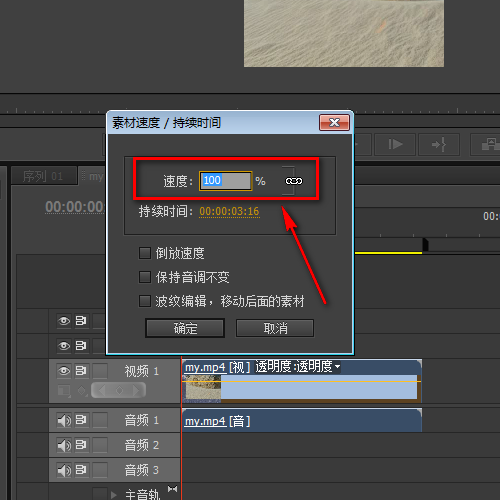Select the my.mp4 [视] video clip name

tap(218, 367)
